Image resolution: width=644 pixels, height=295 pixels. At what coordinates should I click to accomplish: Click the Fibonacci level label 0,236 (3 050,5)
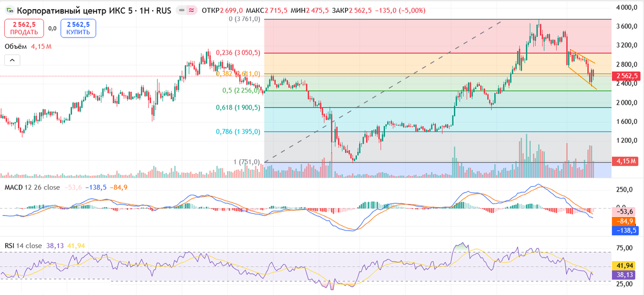(238, 53)
